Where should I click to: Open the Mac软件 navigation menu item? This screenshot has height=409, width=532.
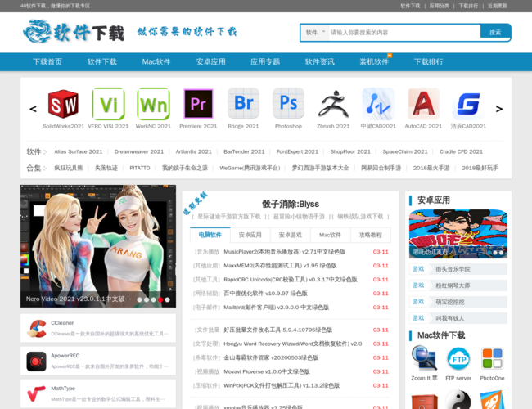click(156, 61)
